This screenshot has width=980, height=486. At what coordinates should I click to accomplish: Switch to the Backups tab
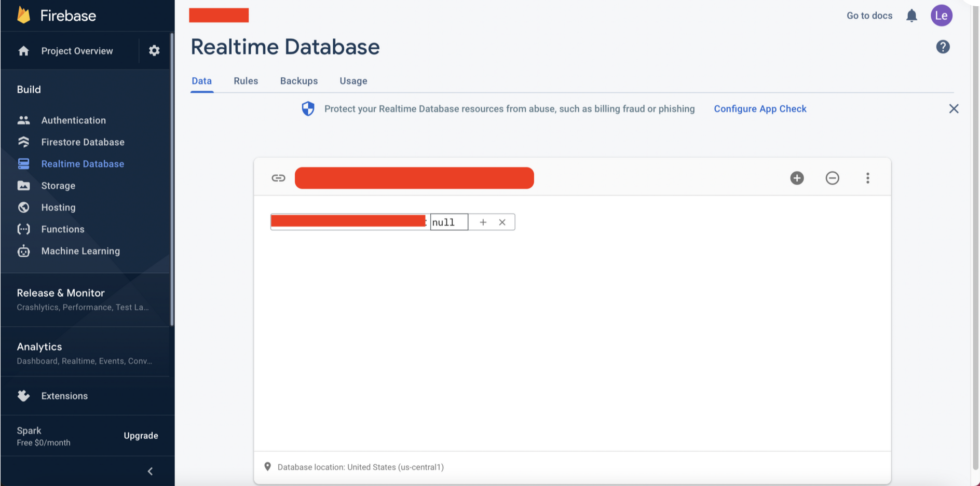(x=298, y=81)
